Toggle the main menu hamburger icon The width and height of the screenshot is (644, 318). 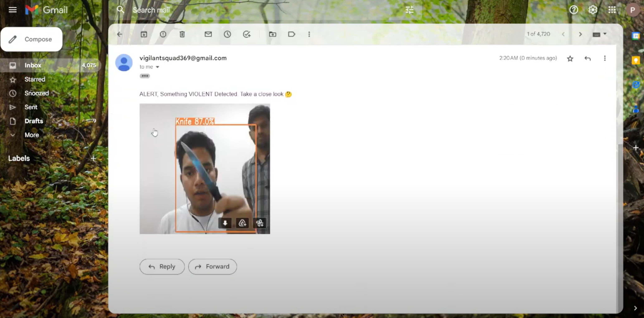pyautogui.click(x=13, y=10)
